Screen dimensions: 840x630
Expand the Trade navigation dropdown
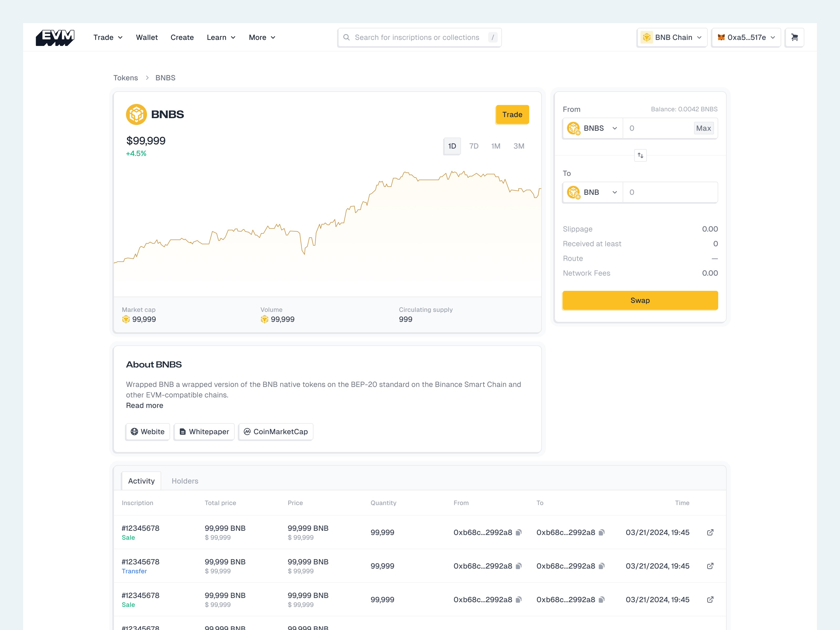click(x=108, y=37)
